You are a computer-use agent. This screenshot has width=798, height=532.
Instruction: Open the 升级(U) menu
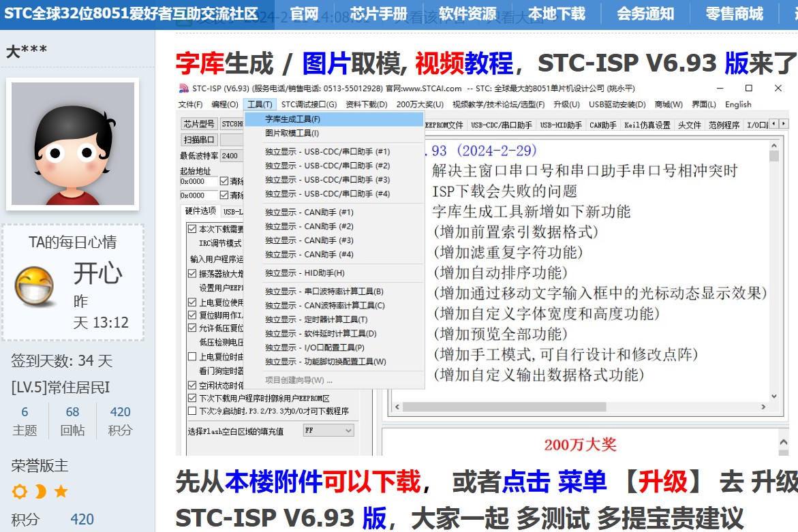pyautogui.click(x=566, y=104)
